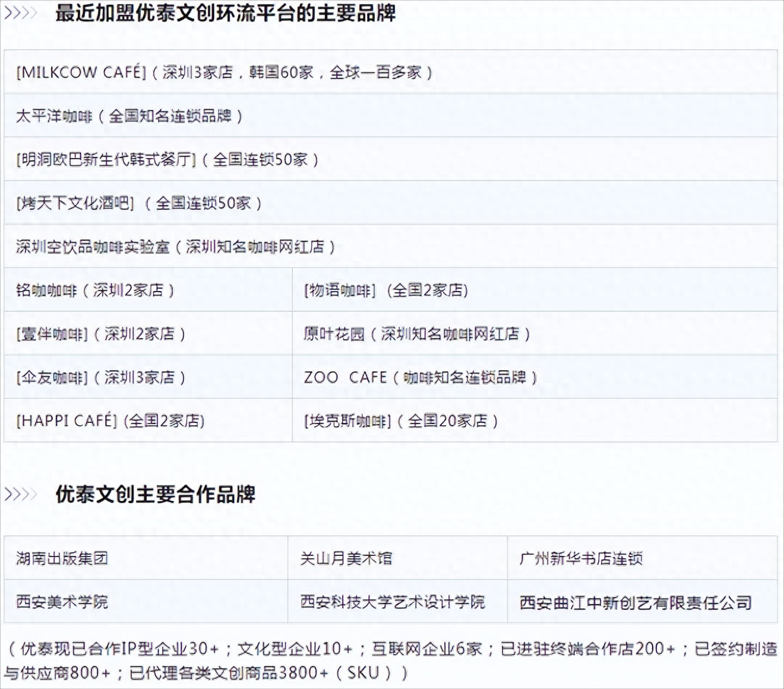Image resolution: width=784 pixels, height=689 pixels.
Task: Click the chevron arrows beside 优泰文创主要合作品牌
Action: tap(21, 494)
